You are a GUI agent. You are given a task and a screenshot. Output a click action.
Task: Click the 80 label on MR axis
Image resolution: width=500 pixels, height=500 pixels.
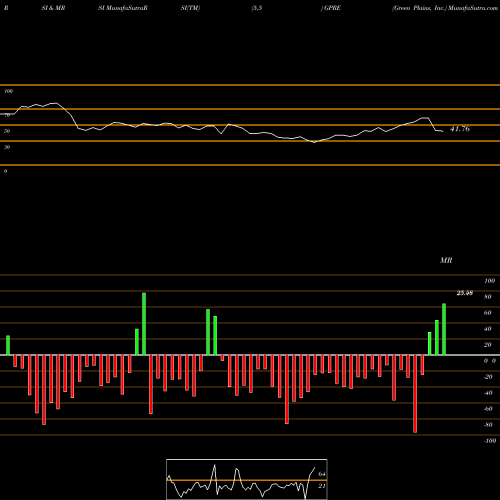pyautogui.click(x=488, y=297)
